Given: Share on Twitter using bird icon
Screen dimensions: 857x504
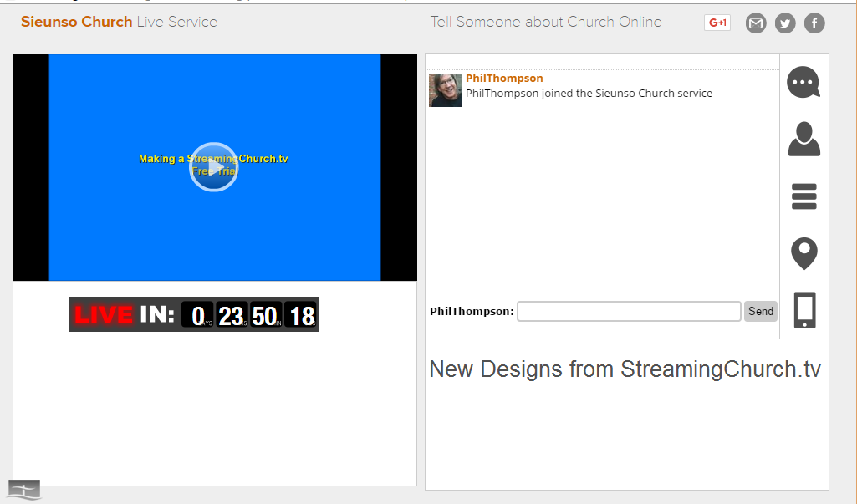Looking at the screenshot, I should click(784, 23).
